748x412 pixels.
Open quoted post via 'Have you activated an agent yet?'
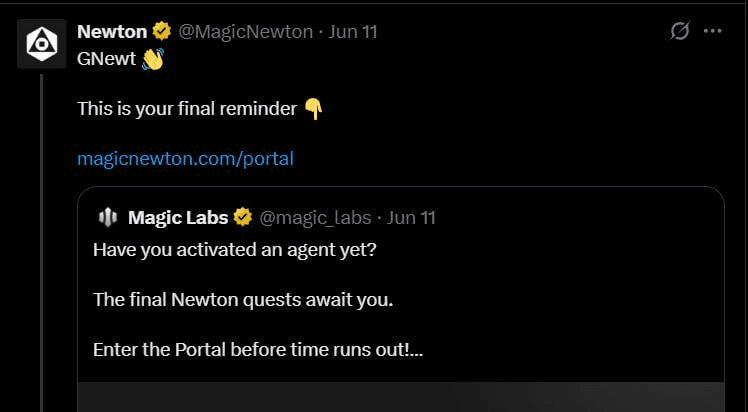coord(235,250)
